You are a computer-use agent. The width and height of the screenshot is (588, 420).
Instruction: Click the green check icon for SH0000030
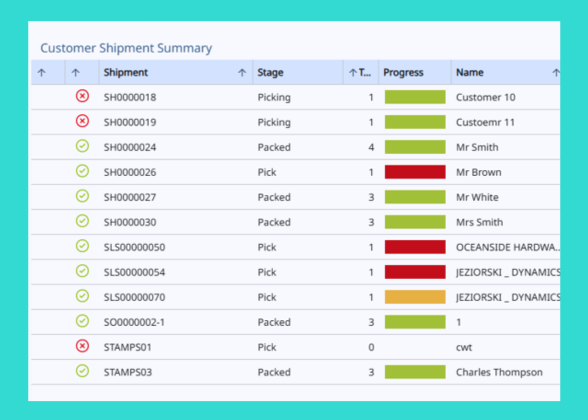click(x=82, y=221)
